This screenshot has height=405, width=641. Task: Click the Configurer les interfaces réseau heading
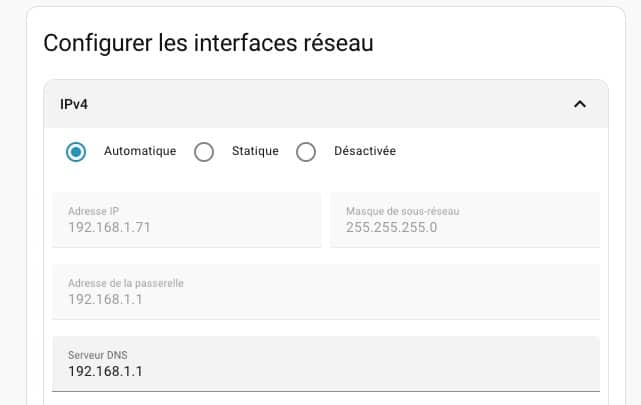(208, 43)
